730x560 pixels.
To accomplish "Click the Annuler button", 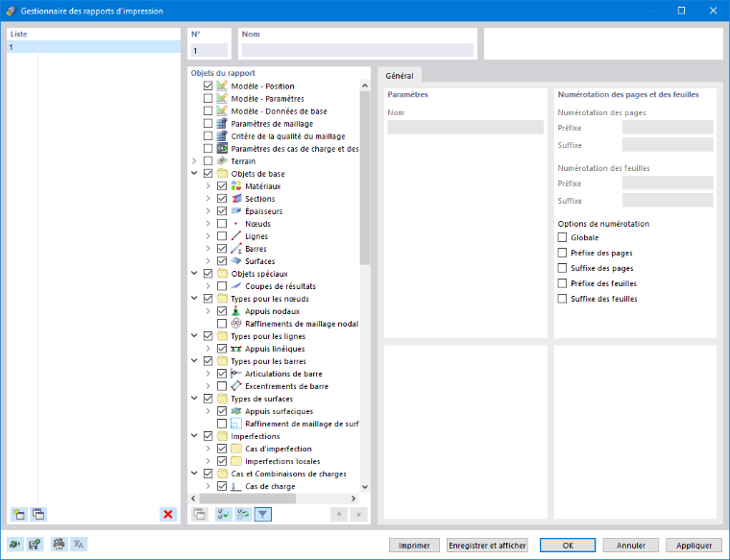I will [631, 545].
